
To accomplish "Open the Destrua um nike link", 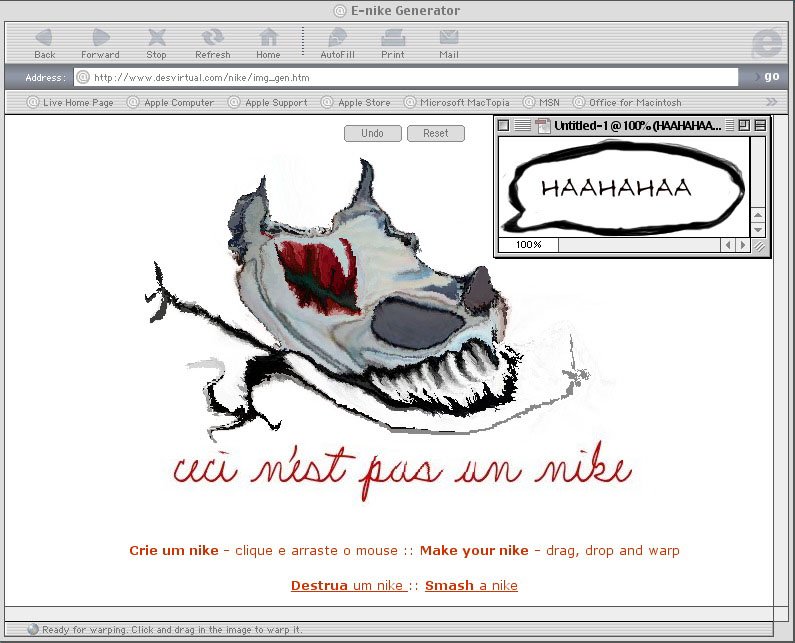I will click(x=349, y=586).
